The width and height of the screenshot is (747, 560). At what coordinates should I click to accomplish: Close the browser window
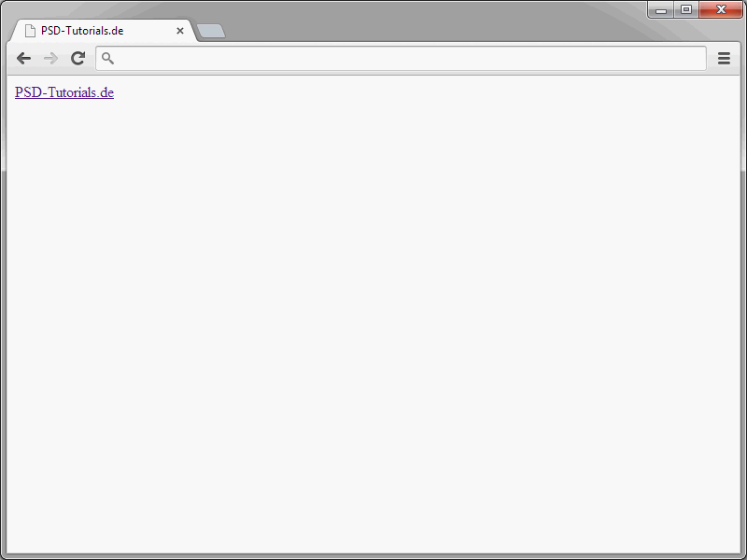(x=721, y=10)
